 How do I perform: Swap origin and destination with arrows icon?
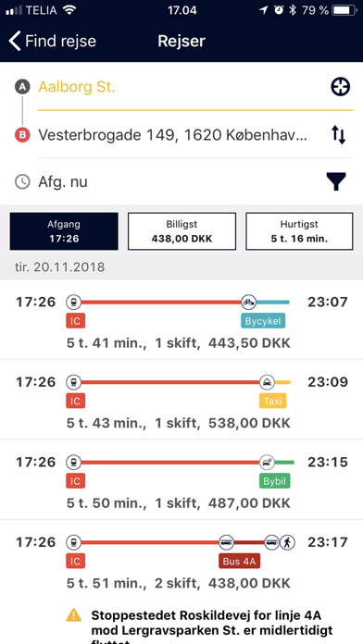click(x=339, y=135)
